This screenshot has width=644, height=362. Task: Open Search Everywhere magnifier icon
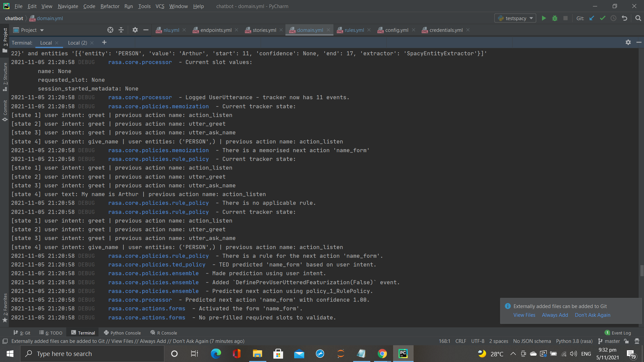(x=638, y=18)
